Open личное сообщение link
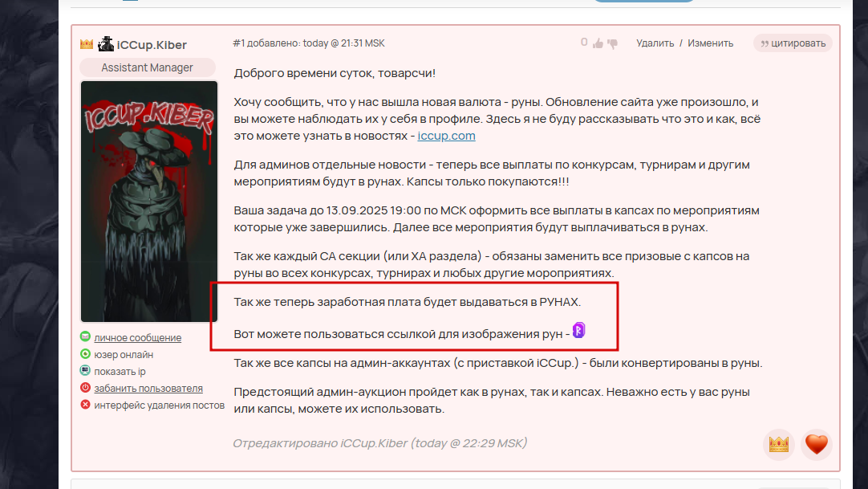The image size is (868, 489). 138,337
